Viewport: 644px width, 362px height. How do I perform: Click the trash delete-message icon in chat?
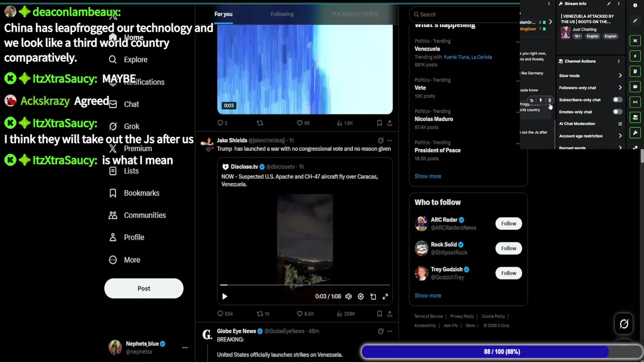coord(549,101)
